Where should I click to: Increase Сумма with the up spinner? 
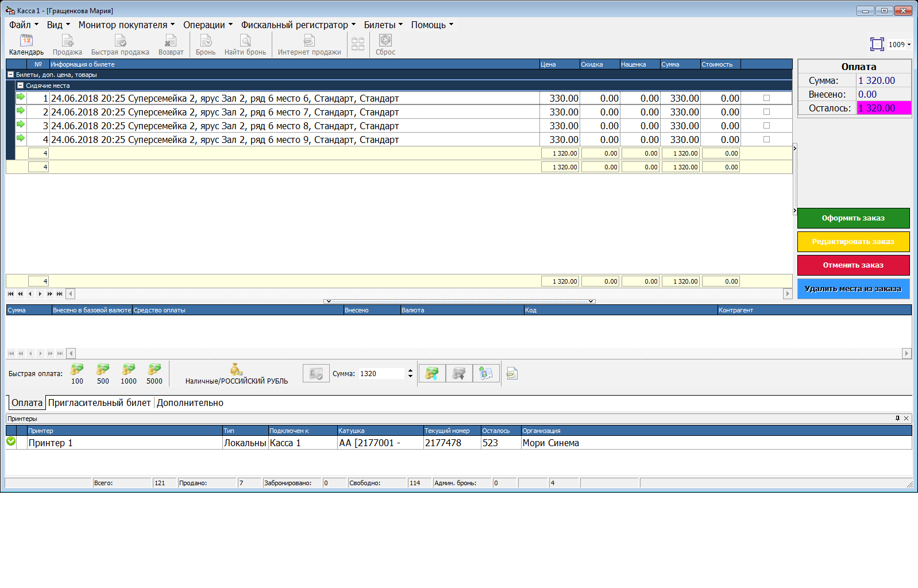410,370
